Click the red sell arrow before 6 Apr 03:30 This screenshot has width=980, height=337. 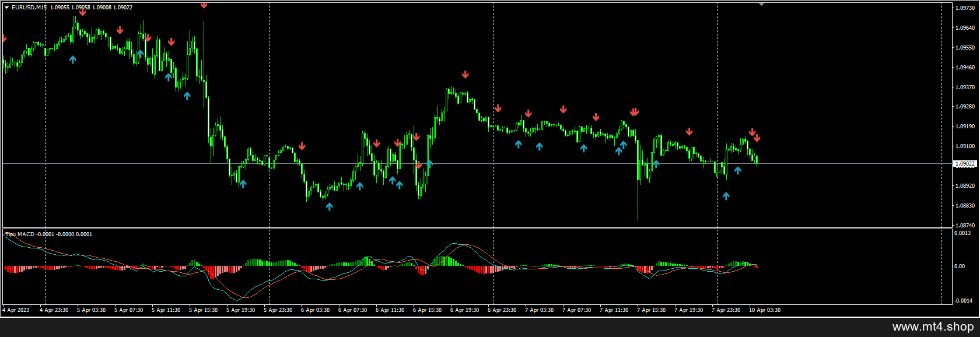[x=302, y=146]
